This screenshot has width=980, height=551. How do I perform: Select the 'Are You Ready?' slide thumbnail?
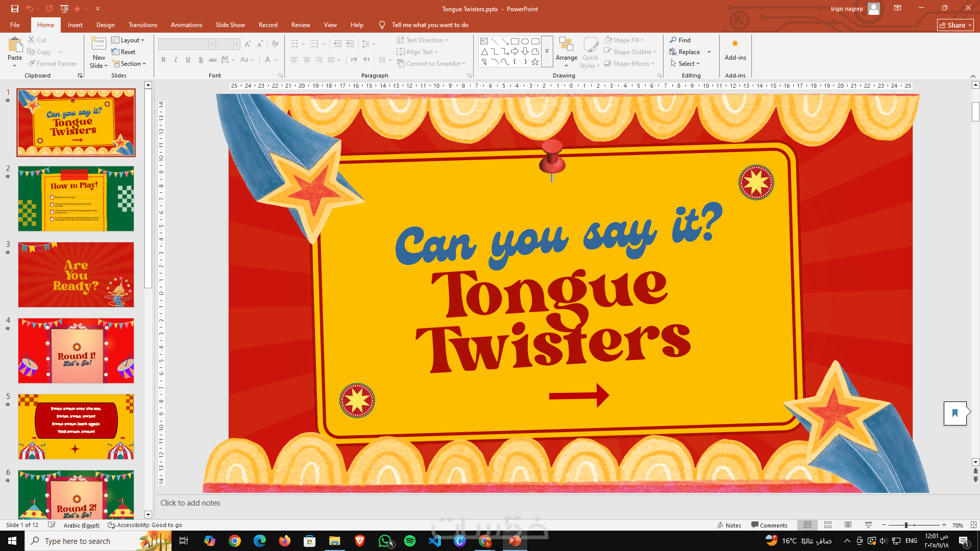tap(76, 274)
